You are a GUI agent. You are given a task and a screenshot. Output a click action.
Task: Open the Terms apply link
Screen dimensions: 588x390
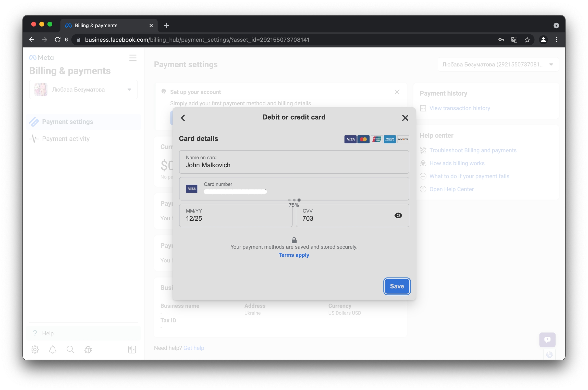tap(294, 255)
